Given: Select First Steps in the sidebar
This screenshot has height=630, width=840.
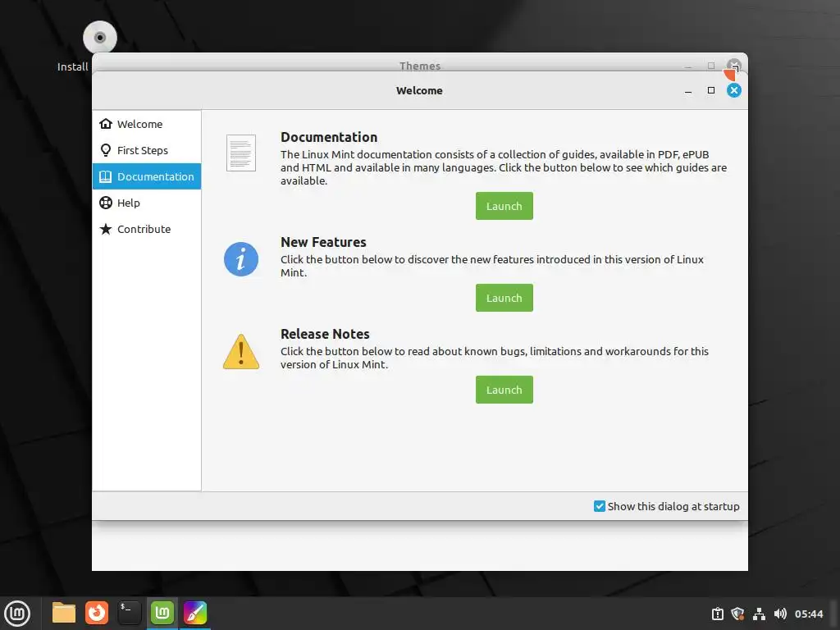Looking at the screenshot, I should coord(147,151).
